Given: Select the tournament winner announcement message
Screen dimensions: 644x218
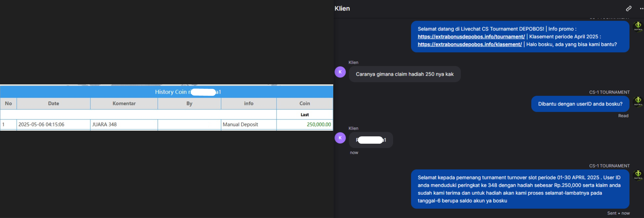Looking at the screenshot, I should (520, 189).
